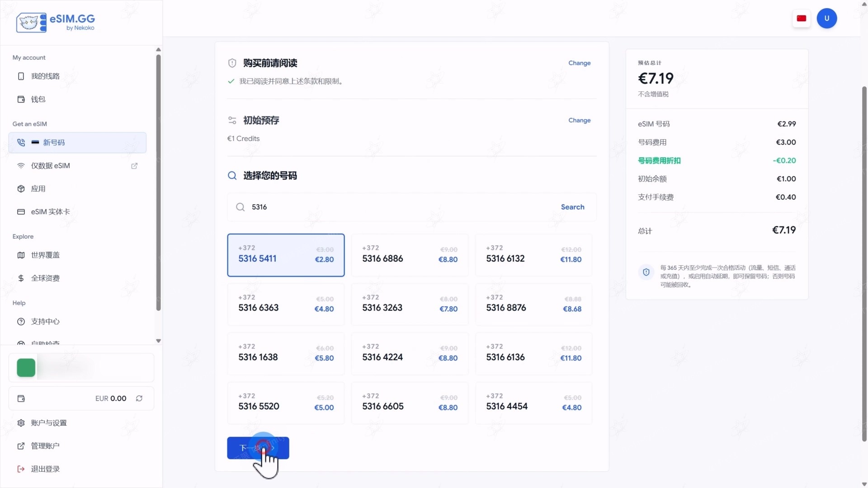Image resolution: width=868 pixels, height=488 pixels.
Task: Click the 账户与设置 gear icon
Action: click(21, 422)
